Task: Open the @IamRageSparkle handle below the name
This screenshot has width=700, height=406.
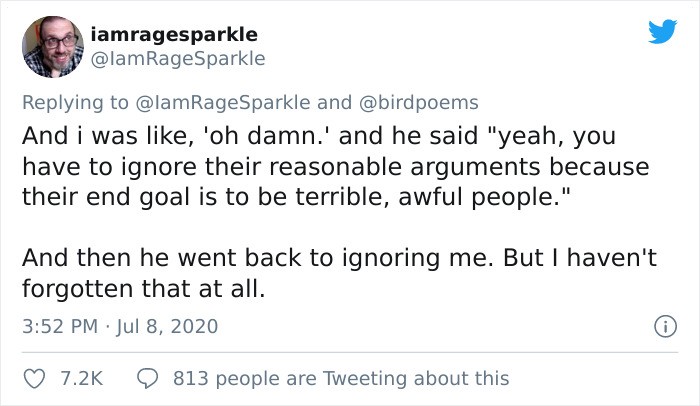Action: (x=177, y=59)
